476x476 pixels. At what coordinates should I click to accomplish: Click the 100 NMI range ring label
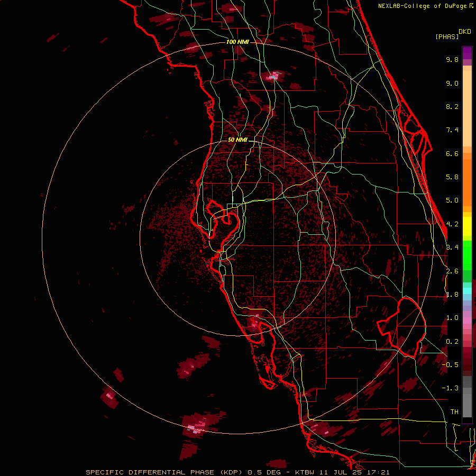click(x=237, y=42)
